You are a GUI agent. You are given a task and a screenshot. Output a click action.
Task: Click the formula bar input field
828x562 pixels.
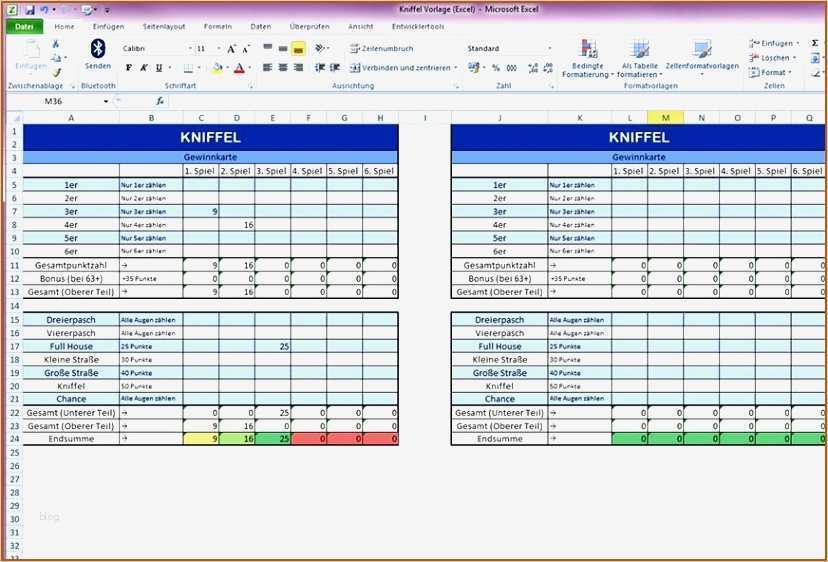point(496,101)
